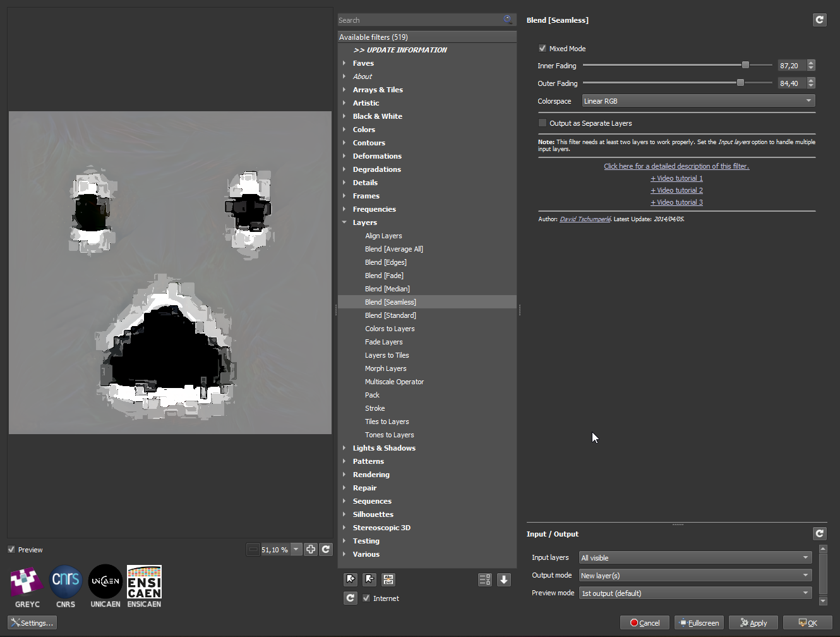Open the Input layers dropdown

(x=695, y=557)
